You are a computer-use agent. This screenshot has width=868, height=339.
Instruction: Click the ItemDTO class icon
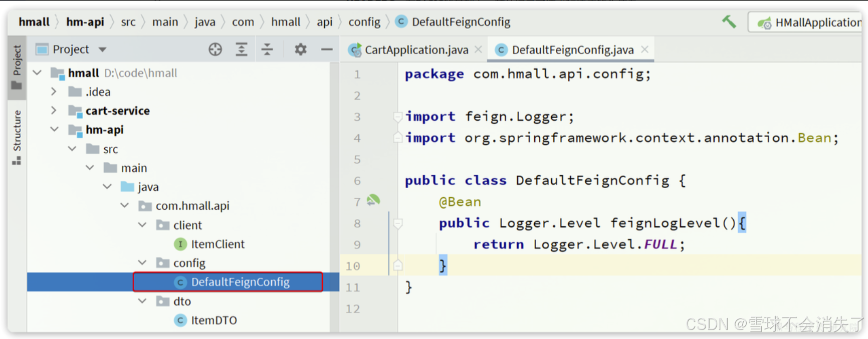(180, 320)
